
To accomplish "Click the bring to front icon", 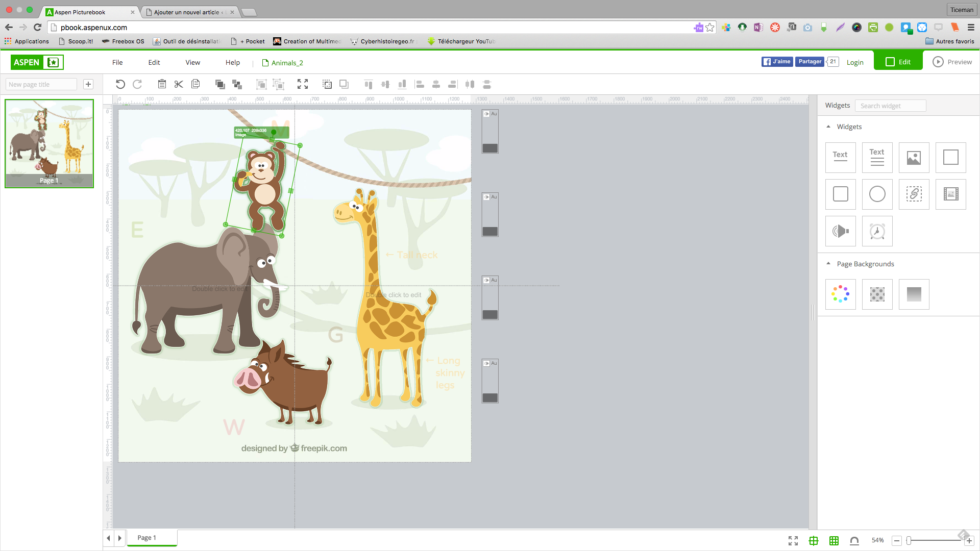I will pos(220,84).
